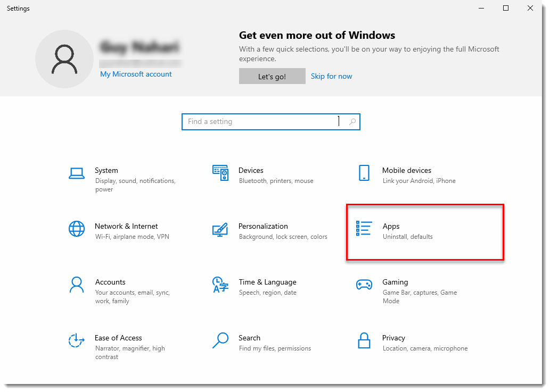Select the Mobile devices title

tap(407, 170)
